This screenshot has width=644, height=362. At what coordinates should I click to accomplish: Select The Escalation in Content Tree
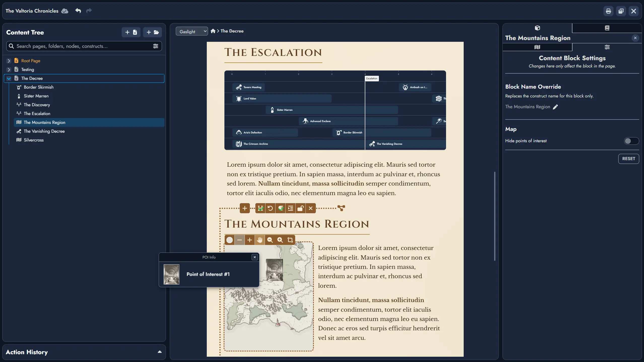(89, 114)
